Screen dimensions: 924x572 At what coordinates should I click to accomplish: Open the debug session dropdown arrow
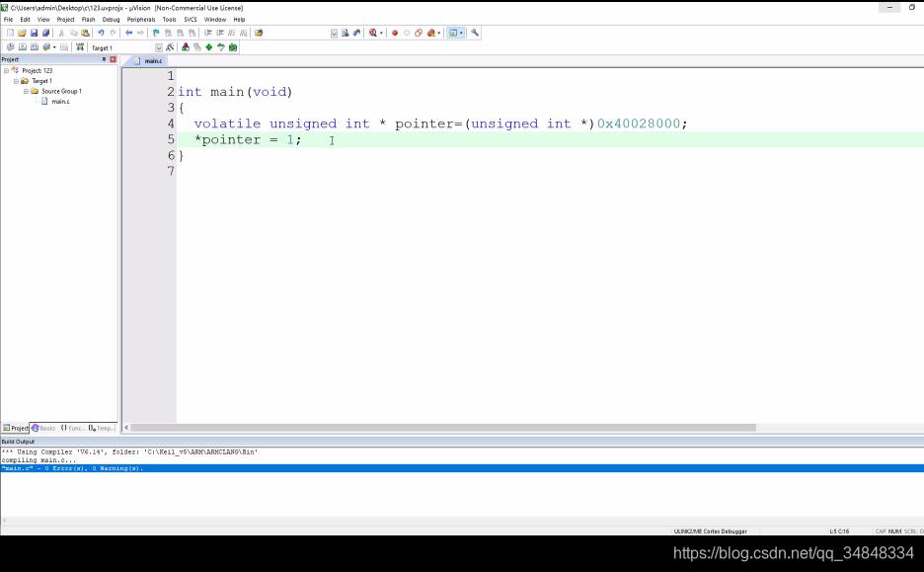tap(381, 33)
